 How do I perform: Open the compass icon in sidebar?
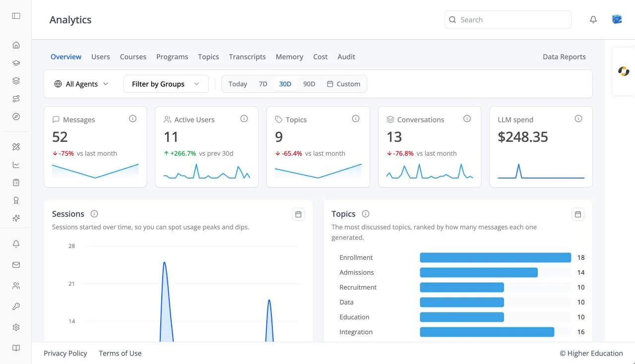[16, 117]
